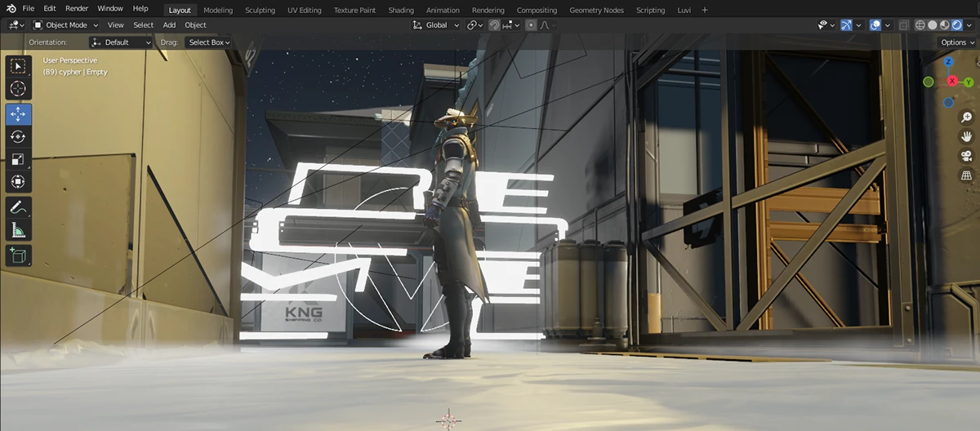Switch to solid viewport shading
Screen dimensions: 980x431
click(933, 25)
